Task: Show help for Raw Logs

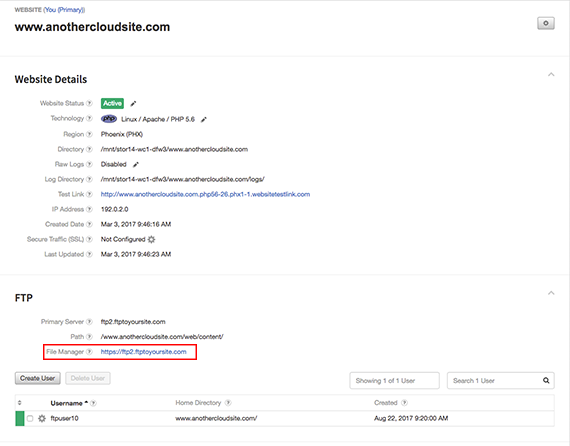Action: click(x=89, y=164)
